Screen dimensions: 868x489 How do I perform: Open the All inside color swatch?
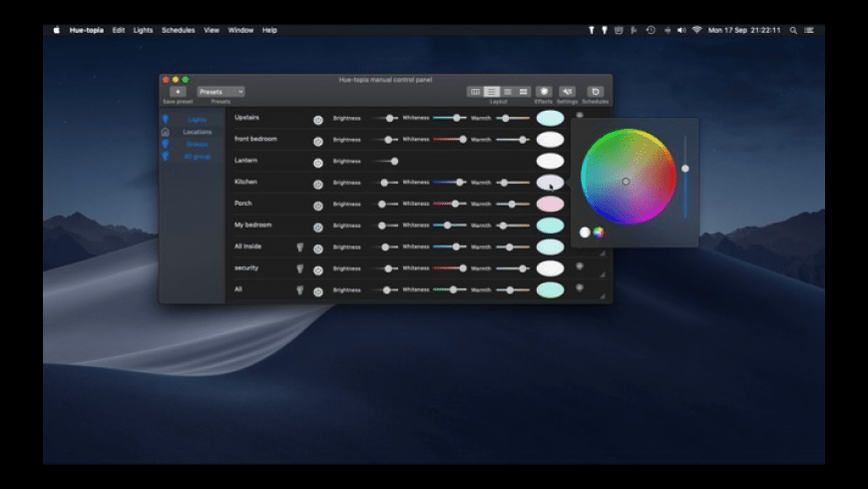click(x=551, y=246)
